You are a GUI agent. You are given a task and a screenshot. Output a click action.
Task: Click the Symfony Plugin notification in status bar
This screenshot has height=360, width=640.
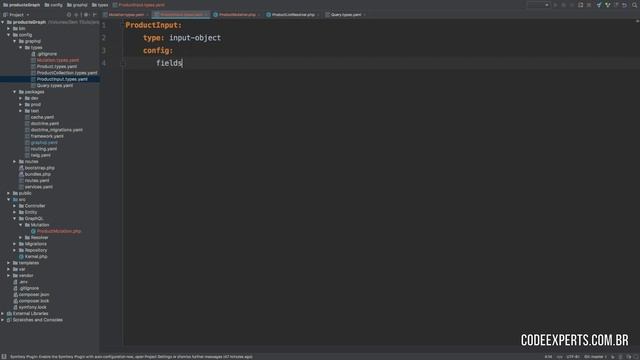[x=131, y=357]
